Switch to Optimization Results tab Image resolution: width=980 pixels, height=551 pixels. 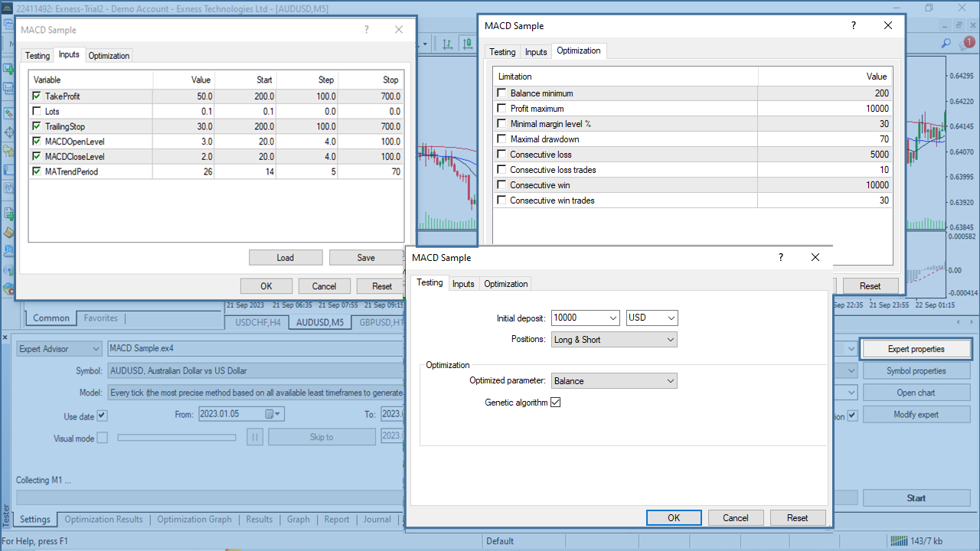point(103,519)
